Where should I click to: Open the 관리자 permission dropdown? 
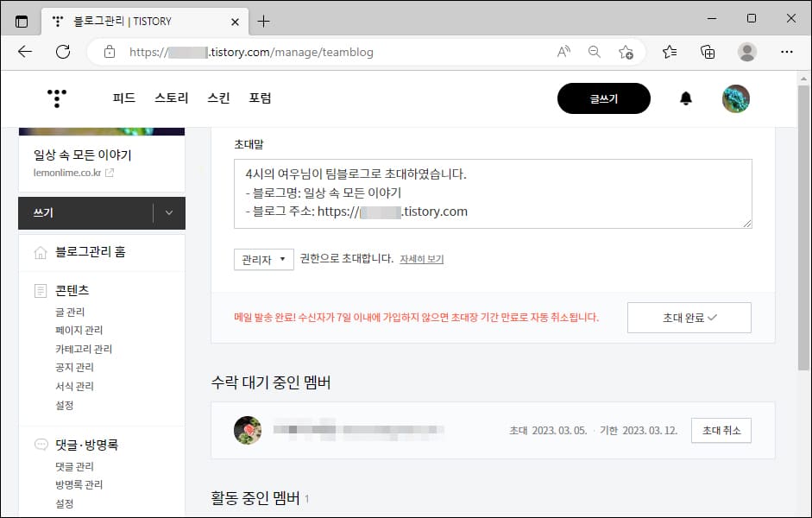[263, 258]
